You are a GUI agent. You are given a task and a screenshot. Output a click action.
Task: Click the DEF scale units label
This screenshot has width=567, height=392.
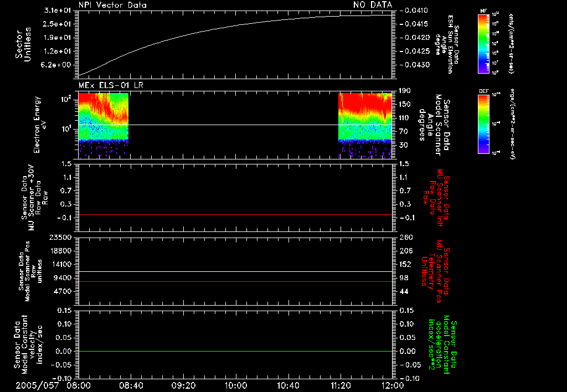pos(512,124)
